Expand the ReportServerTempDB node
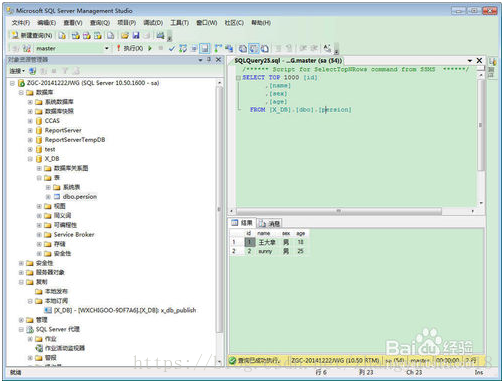The image size is (504, 383). click(30, 140)
